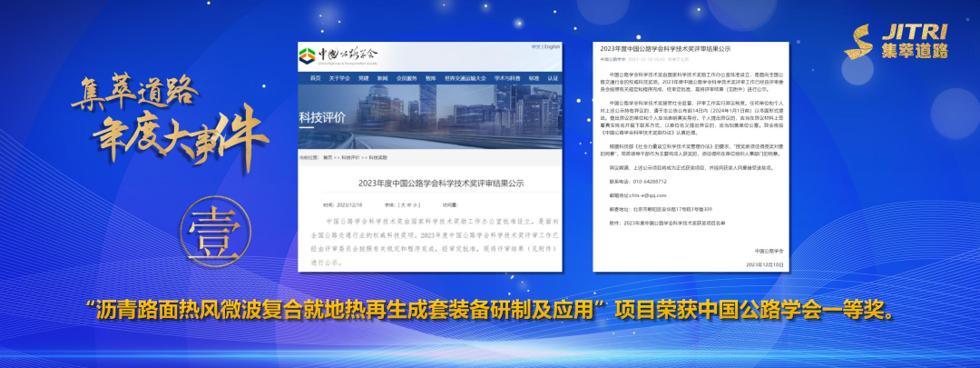Click 科技奖励 in the breadcrumb

(x=378, y=158)
